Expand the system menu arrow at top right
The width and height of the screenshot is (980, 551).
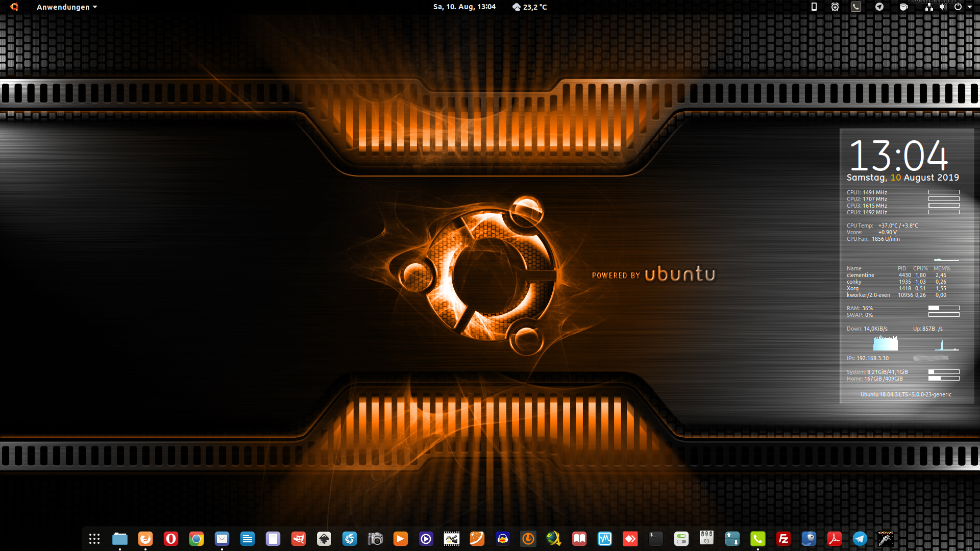click(x=970, y=7)
